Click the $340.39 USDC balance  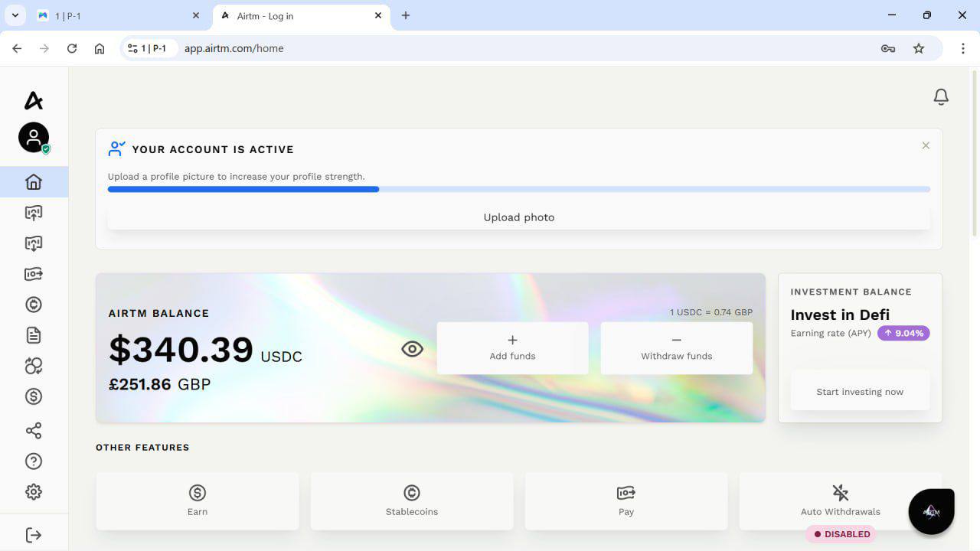click(x=205, y=350)
